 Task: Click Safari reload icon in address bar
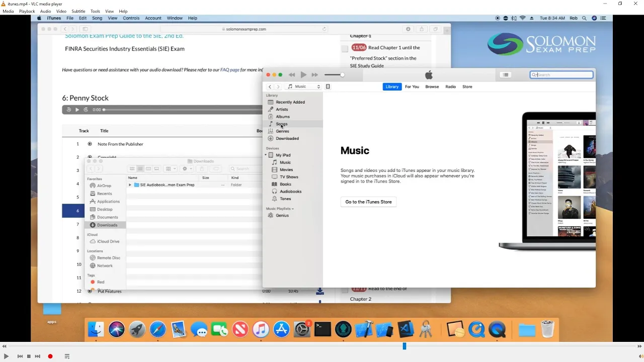(325, 29)
